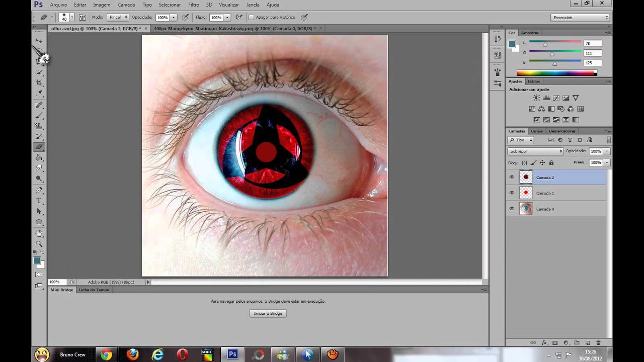The height and width of the screenshot is (362, 644).
Task: Select the Horizontal Type tool
Action: pyautogui.click(x=39, y=201)
